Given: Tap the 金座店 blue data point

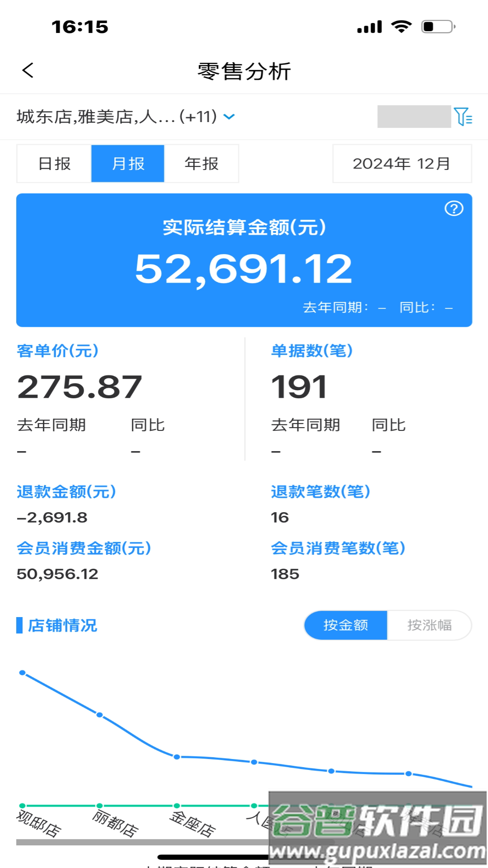Looking at the screenshot, I should pos(177,757).
